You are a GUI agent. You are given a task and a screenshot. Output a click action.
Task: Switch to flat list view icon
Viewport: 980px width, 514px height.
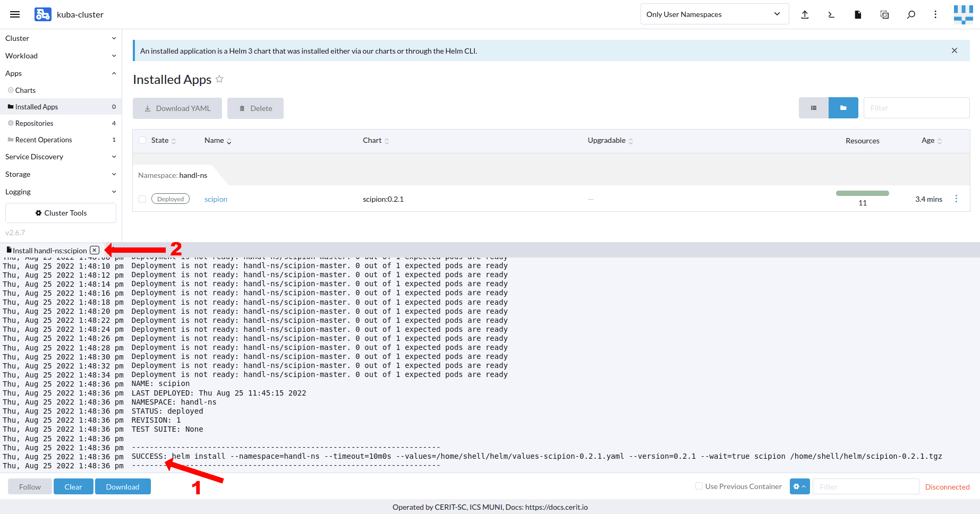point(813,108)
